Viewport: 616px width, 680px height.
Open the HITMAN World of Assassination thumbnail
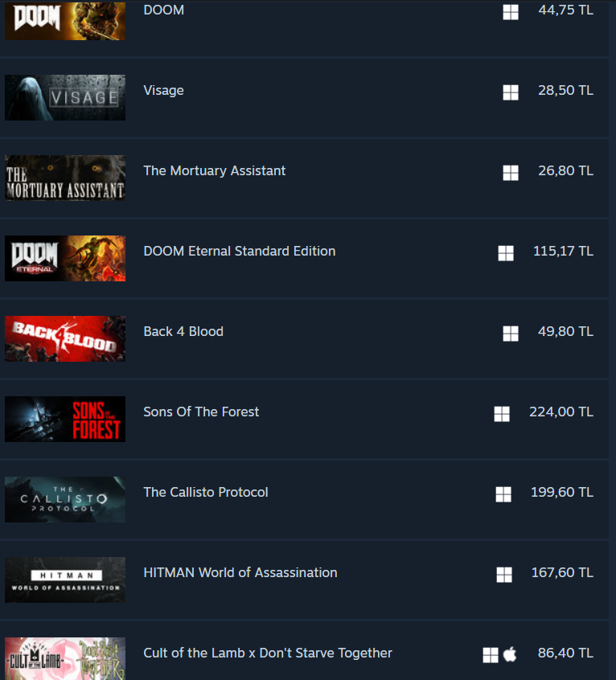65,580
